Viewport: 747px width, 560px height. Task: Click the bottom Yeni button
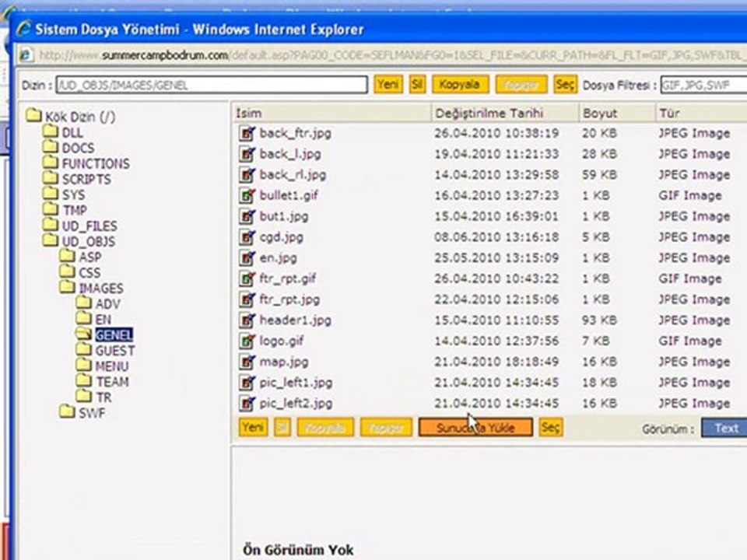252,427
